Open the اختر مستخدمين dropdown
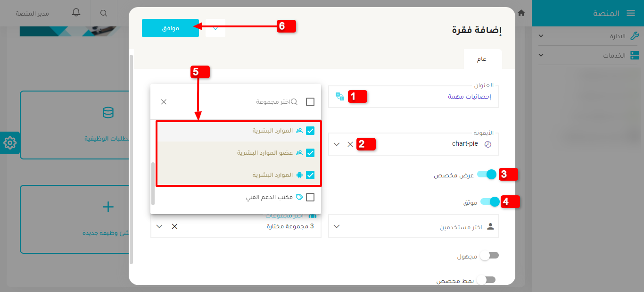Screen dimensions: 644x292 (413, 226)
